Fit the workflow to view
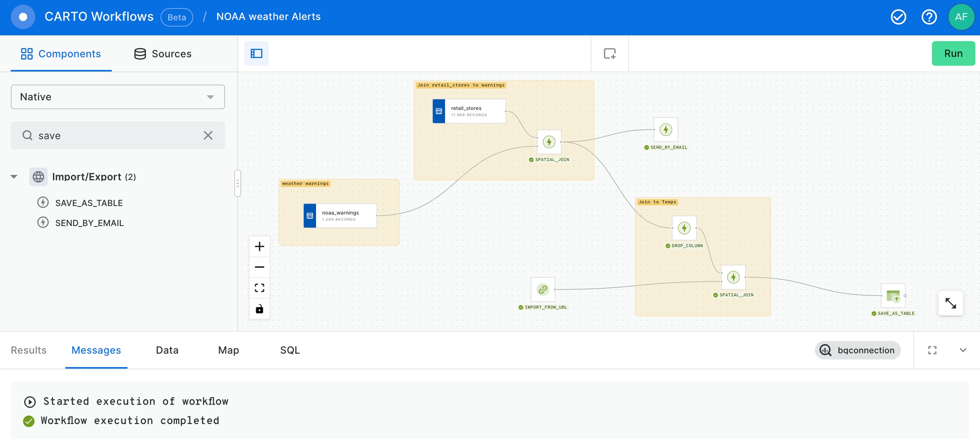The height and width of the screenshot is (439, 980). pyautogui.click(x=259, y=288)
